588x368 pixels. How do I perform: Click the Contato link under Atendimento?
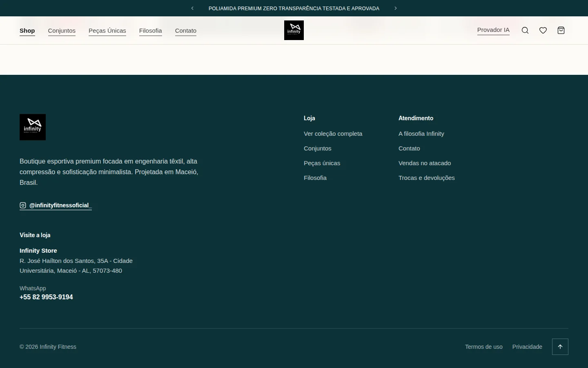tap(409, 148)
